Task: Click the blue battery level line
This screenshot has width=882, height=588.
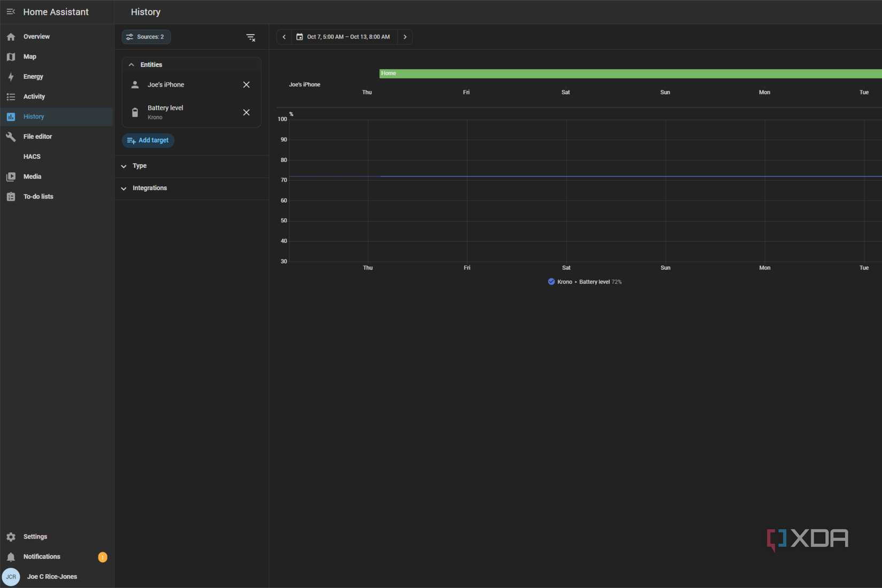Action: click(585, 176)
